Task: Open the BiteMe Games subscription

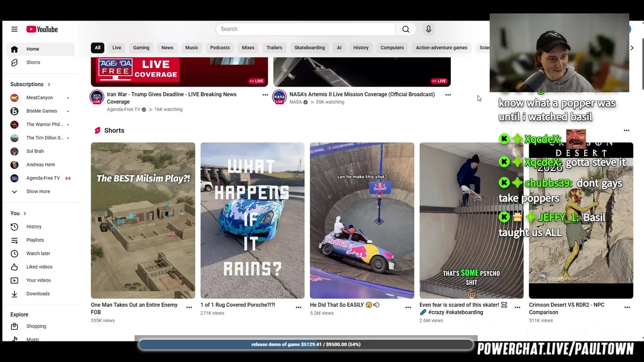Action: click(41, 111)
